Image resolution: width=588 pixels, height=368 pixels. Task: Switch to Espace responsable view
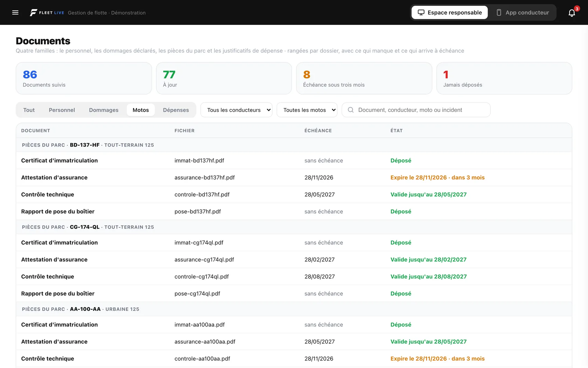point(449,12)
